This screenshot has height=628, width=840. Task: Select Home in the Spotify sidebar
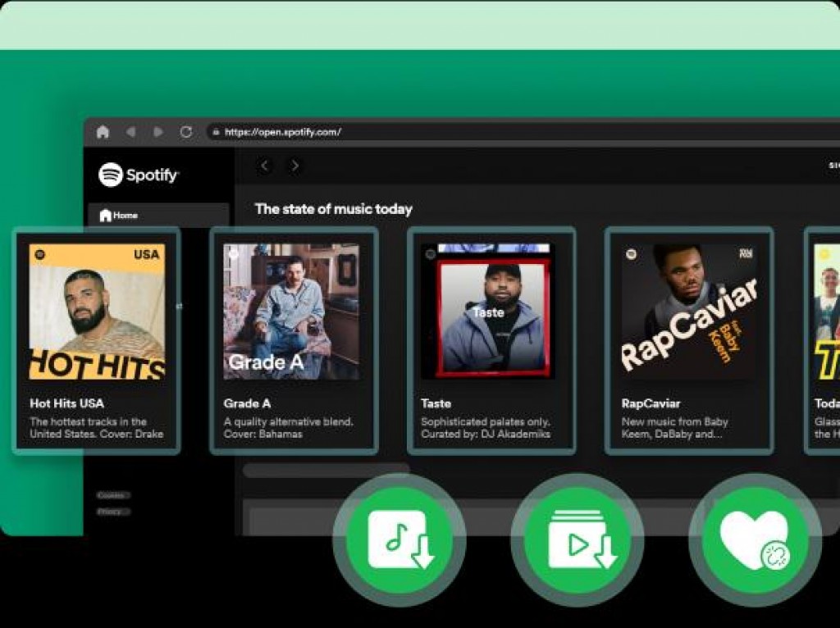pyautogui.click(x=119, y=215)
